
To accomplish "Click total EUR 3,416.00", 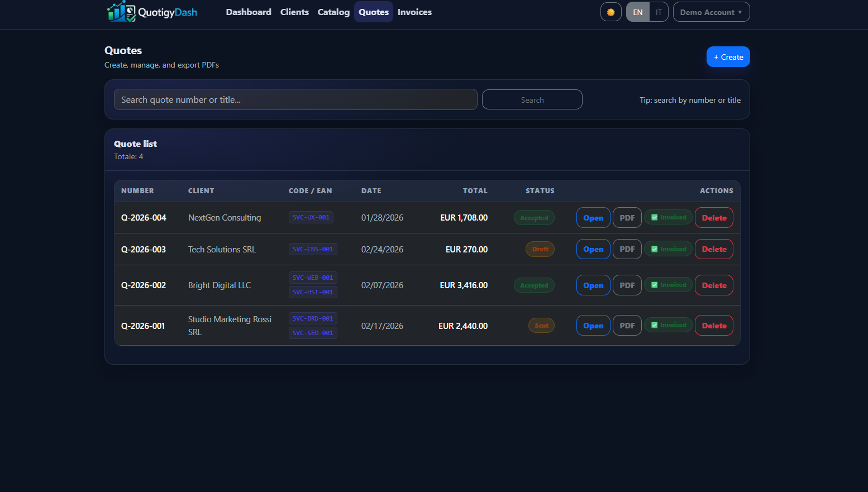I will click(464, 285).
